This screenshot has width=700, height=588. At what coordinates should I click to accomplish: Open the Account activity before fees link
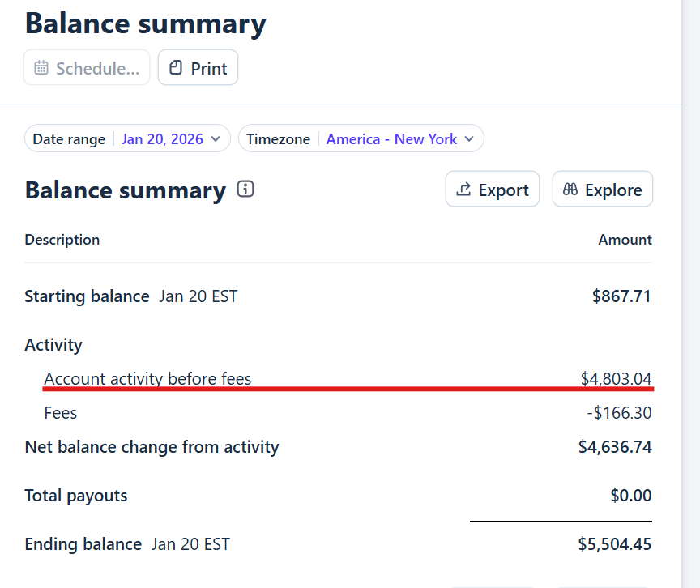click(x=147, y=378)
